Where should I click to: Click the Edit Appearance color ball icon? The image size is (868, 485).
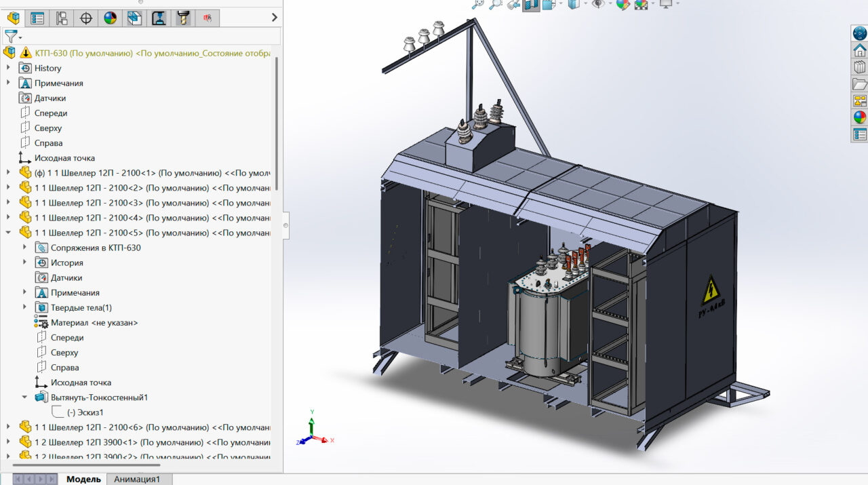[622, 5]
